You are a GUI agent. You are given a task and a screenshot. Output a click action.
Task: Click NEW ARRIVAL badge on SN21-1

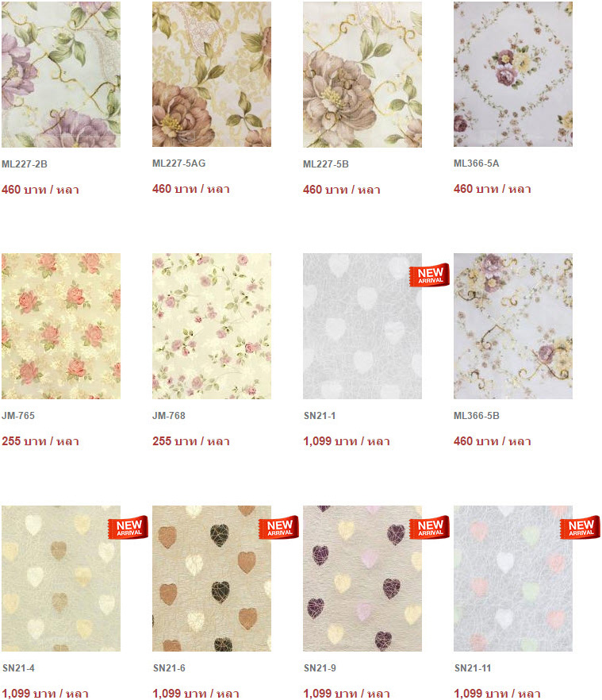coord(429,275)
